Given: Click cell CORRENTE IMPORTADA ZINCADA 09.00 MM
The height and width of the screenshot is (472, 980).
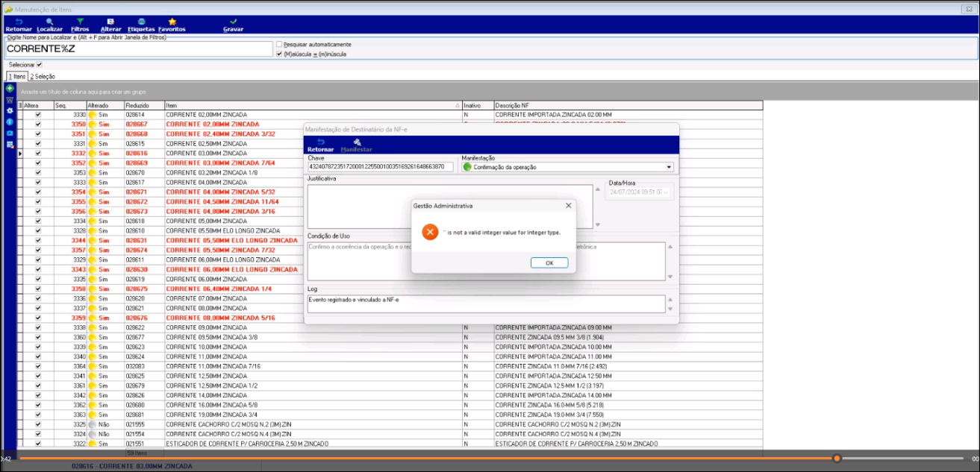Looking at the screenshot, I should pos(553,327).
